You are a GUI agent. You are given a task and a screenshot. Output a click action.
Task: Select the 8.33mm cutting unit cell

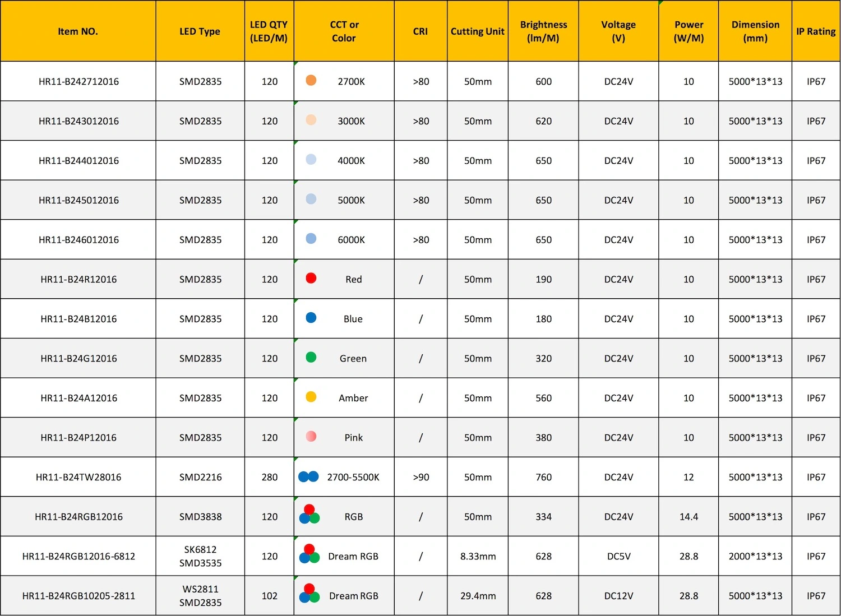(478, 556)
